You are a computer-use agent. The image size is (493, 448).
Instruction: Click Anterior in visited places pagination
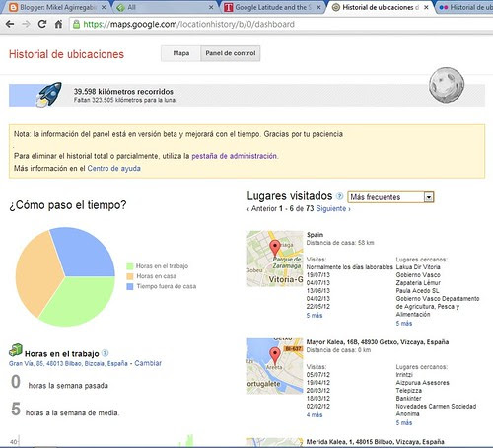coord(262,208)
